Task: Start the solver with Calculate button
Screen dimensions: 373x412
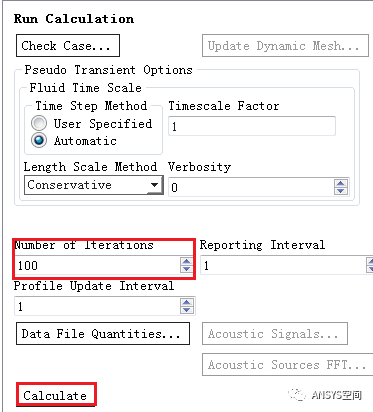Action: coord(56,395)
